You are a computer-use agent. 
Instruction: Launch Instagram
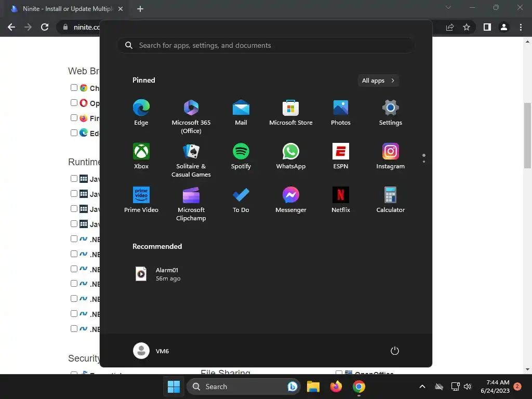point(391,156)
